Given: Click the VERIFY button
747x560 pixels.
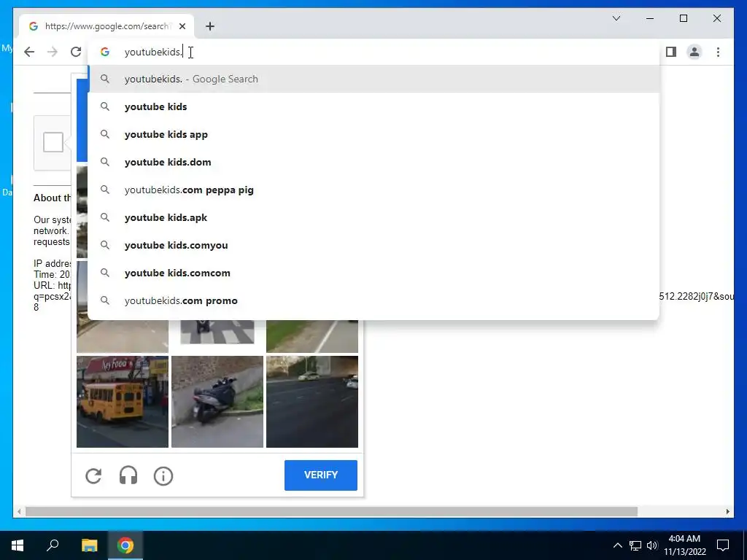Looking at the screenshot, I should [321, 475].
